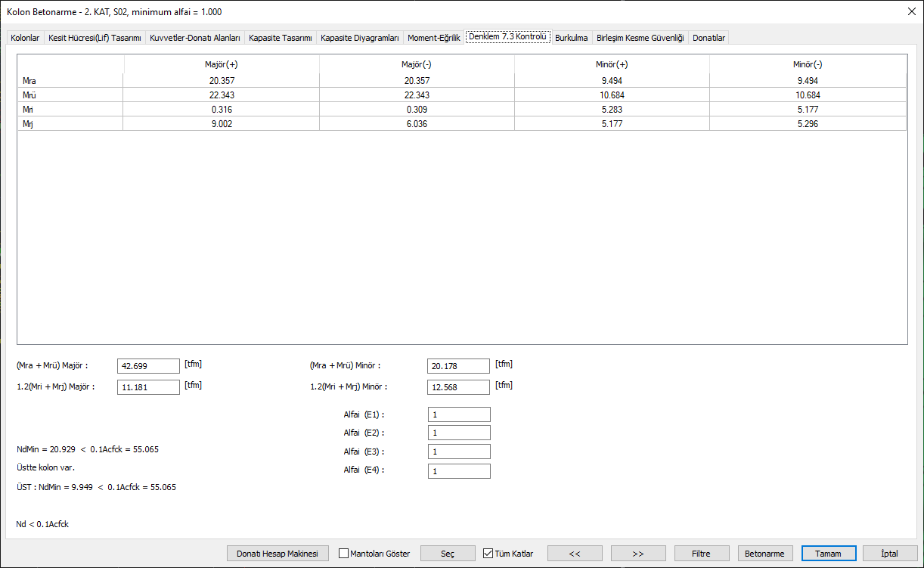Screen dimensions: 924x568
Task: Select the Donatılar tab
Action: (x=708, y=36)
